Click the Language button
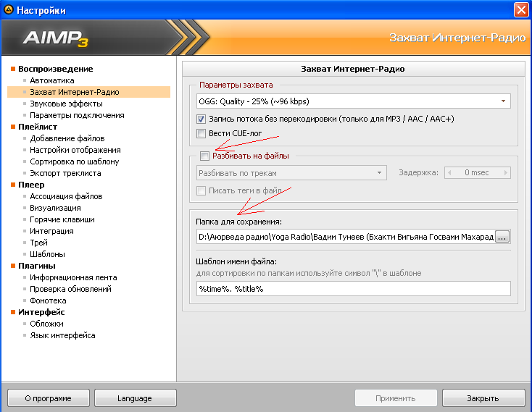This screenshot has height=412, width=532. (x=135, y=398)
